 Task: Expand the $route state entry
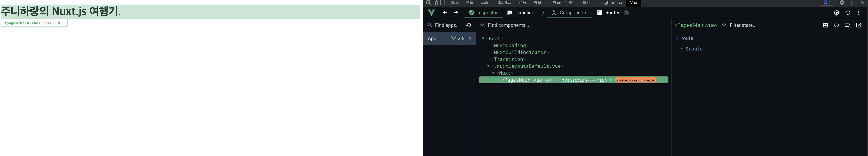(681, 49)
